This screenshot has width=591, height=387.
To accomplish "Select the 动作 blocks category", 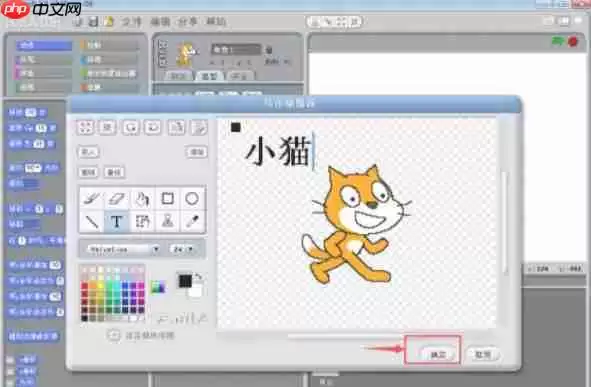I will click(44, 45).
